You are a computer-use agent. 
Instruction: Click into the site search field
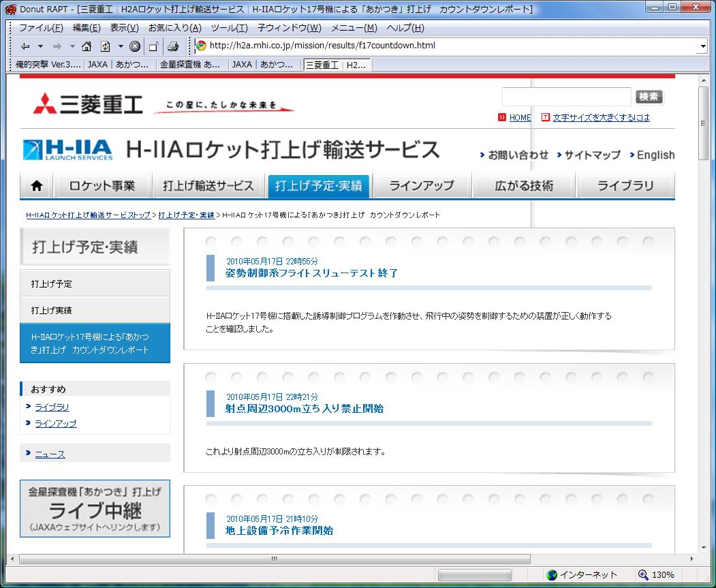click(566, 96)
